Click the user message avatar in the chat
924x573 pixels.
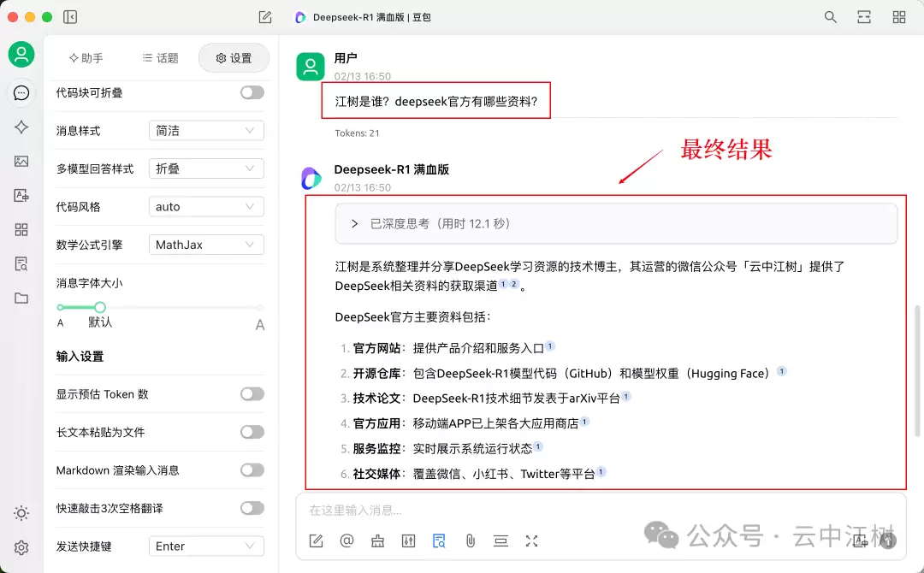click(311, 67)
